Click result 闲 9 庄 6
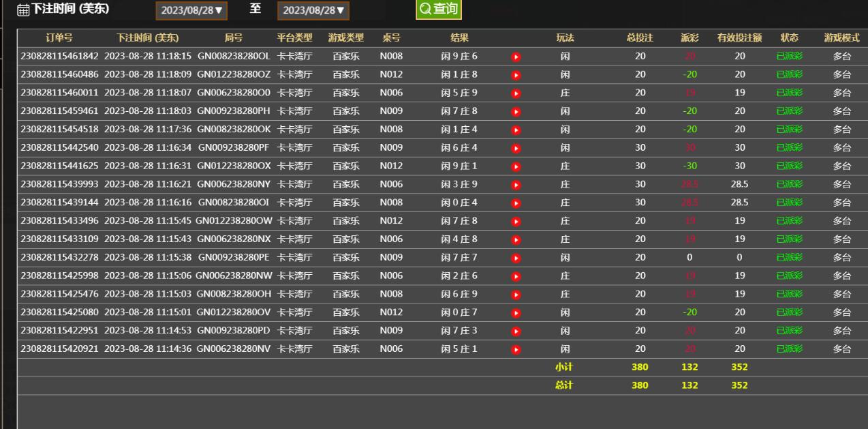This screenshot has height=429, width=868. point(460,56)
